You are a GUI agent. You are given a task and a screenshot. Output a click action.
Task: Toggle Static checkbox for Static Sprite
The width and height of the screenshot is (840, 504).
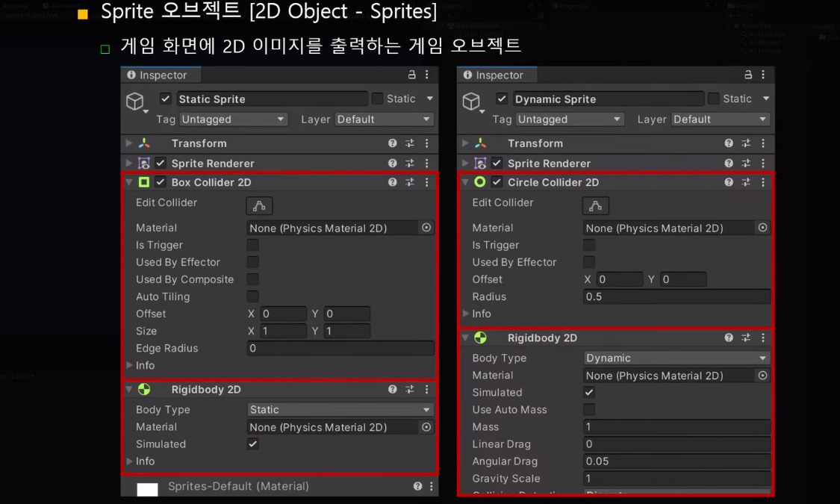tap(377, 99)
